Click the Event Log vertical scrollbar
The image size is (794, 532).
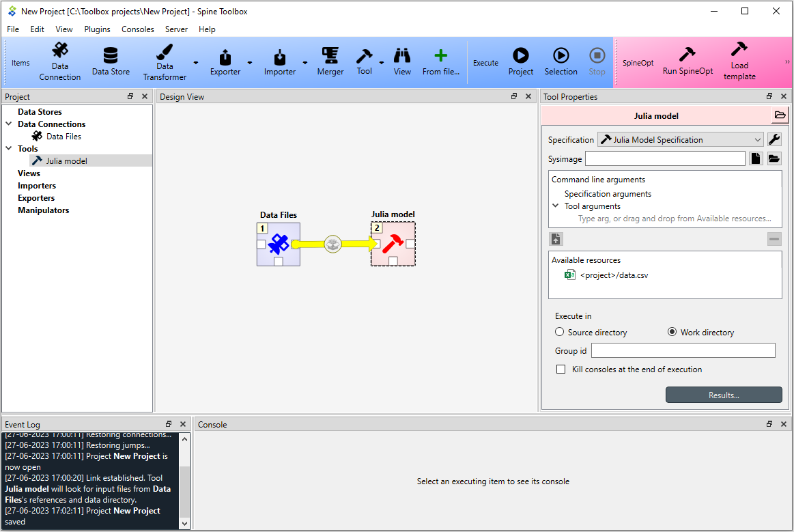click(x=185, y=479)
